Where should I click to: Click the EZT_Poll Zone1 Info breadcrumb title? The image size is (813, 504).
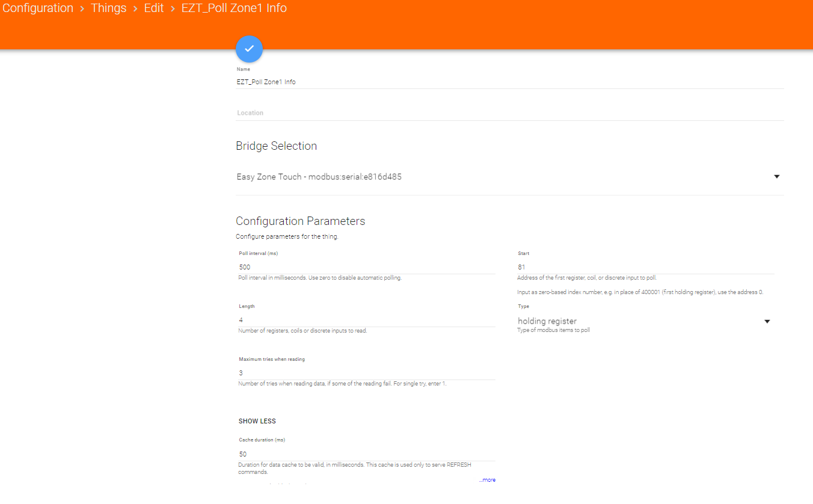click(234, 8)
